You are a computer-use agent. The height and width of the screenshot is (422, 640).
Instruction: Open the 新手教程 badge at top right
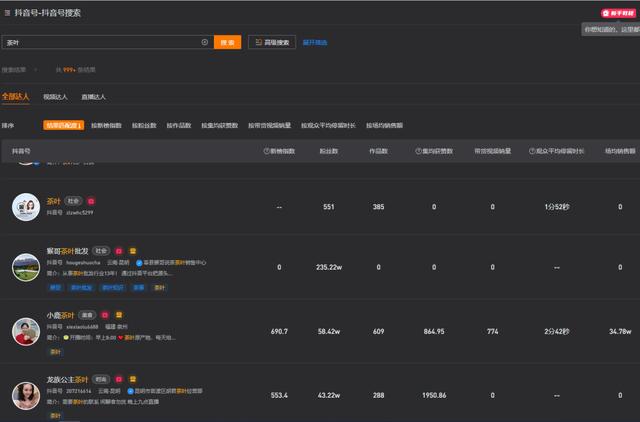pos(616,13)
